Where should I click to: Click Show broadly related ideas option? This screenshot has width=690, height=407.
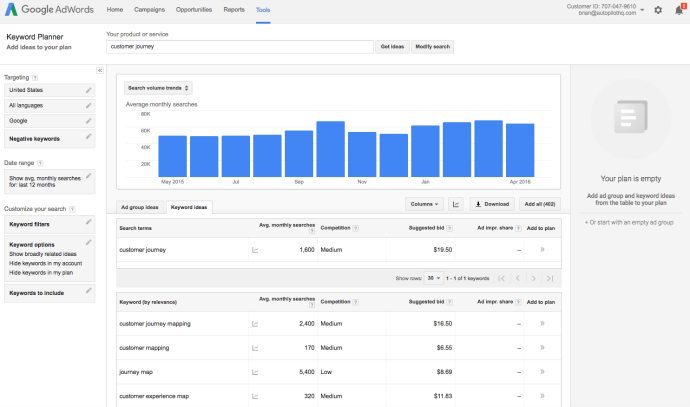pos(43,254)
